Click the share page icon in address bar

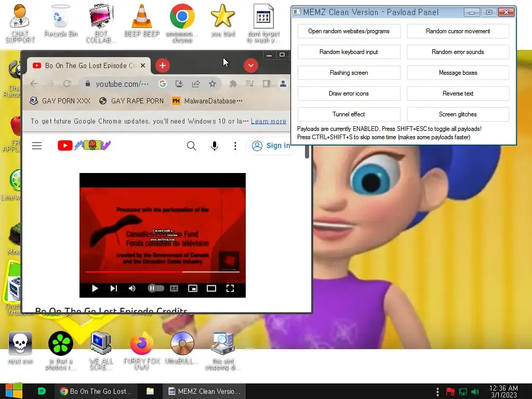(x=196, y=84)
